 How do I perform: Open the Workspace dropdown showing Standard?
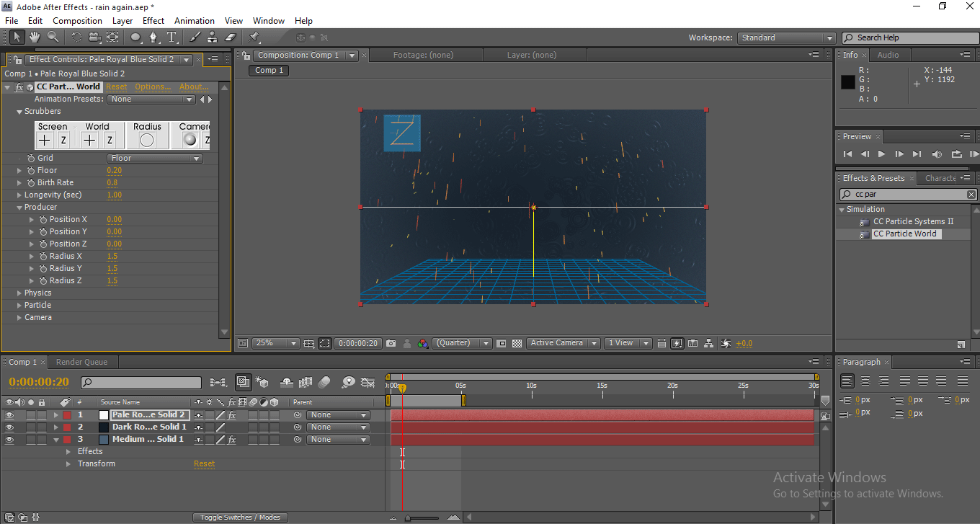click(x=785, y=38)
